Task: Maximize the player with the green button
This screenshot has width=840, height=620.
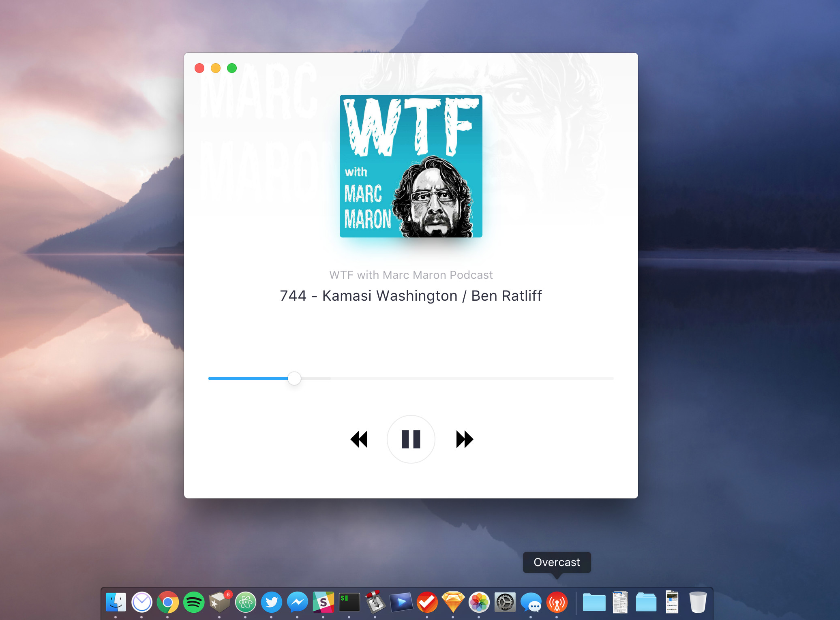Action: [x=232, y=68]
